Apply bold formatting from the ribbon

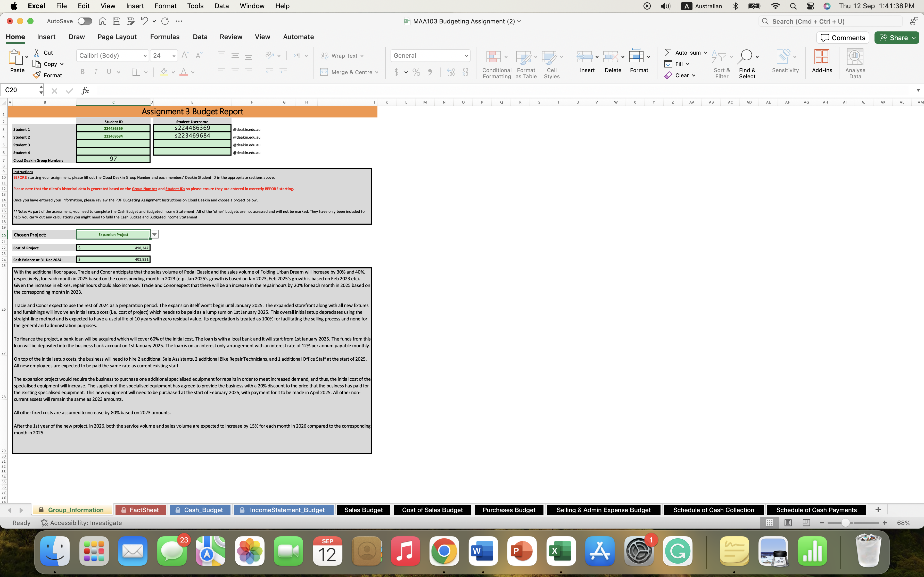coord(82,72)
